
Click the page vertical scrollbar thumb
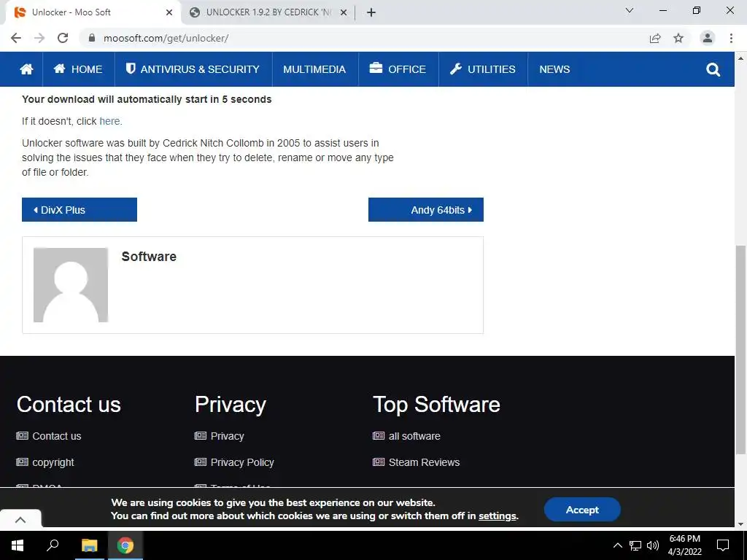tap(740, 350)
